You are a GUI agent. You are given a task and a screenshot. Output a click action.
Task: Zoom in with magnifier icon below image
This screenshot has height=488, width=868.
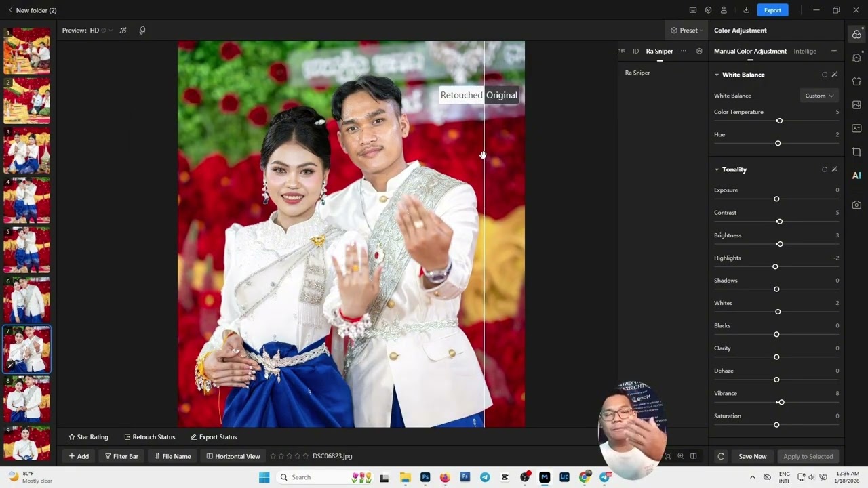click(680, 456)
